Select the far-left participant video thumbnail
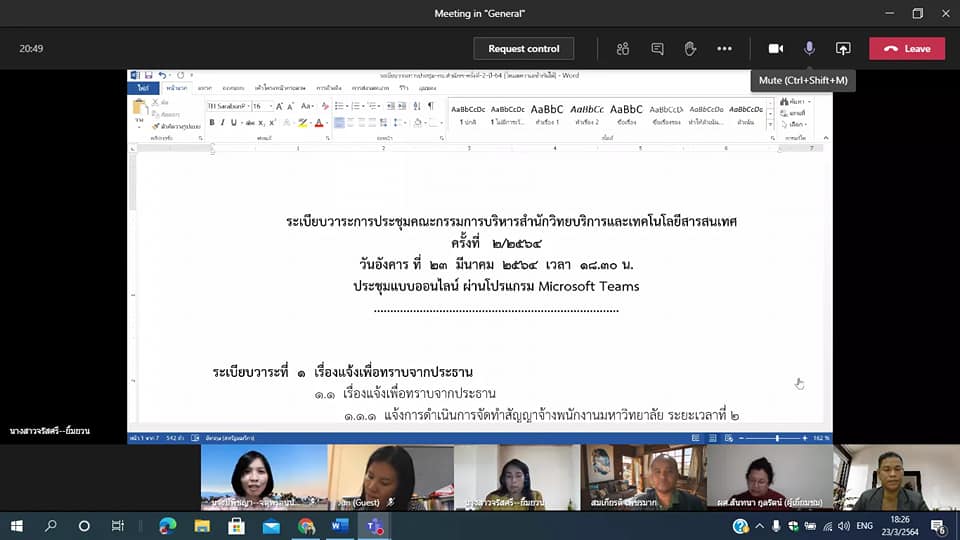The height and width of the screenshot is (540, 960). point(264,477)
